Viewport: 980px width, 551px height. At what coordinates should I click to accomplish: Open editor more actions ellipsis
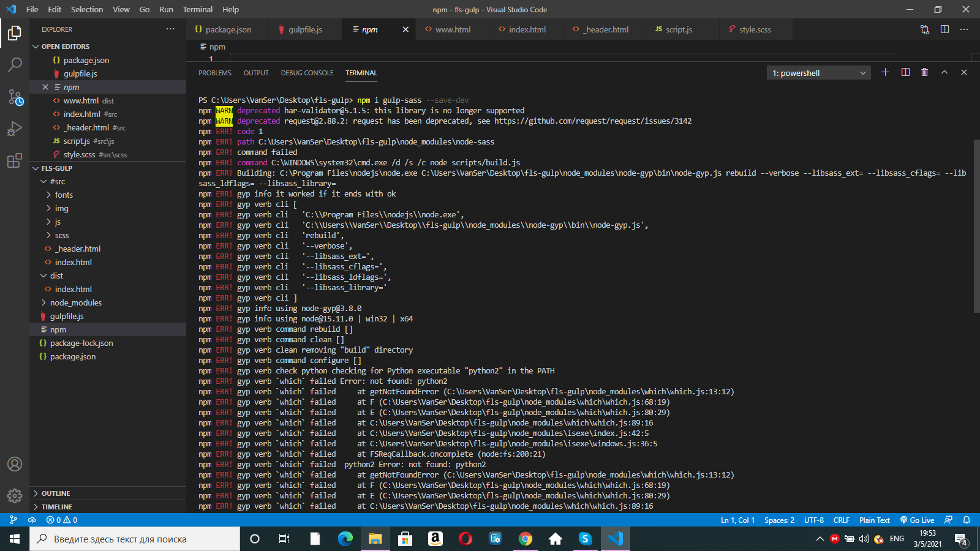pos(964,29)
